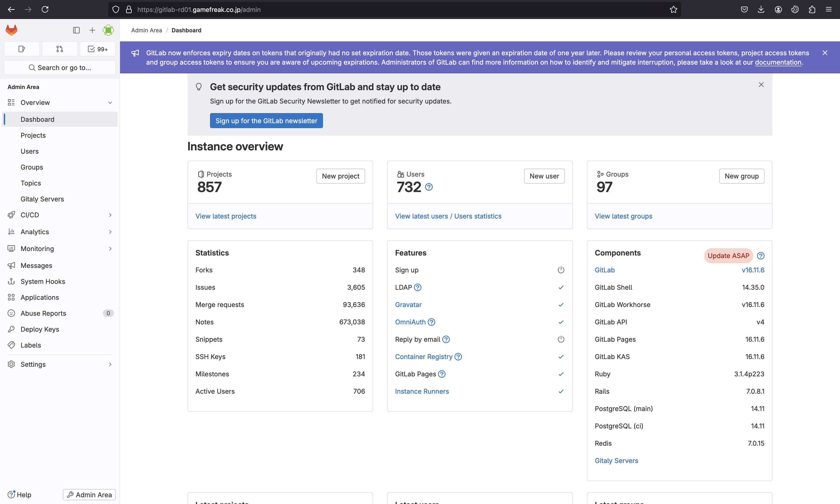Open Applications in the sidebar
Screen dimensions: 840x504
tap(60, 297)
